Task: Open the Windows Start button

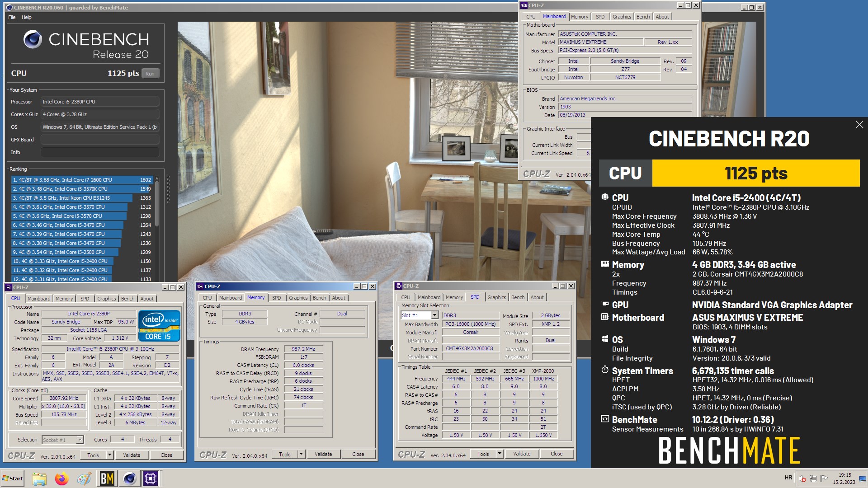Action: click(13, 478)
